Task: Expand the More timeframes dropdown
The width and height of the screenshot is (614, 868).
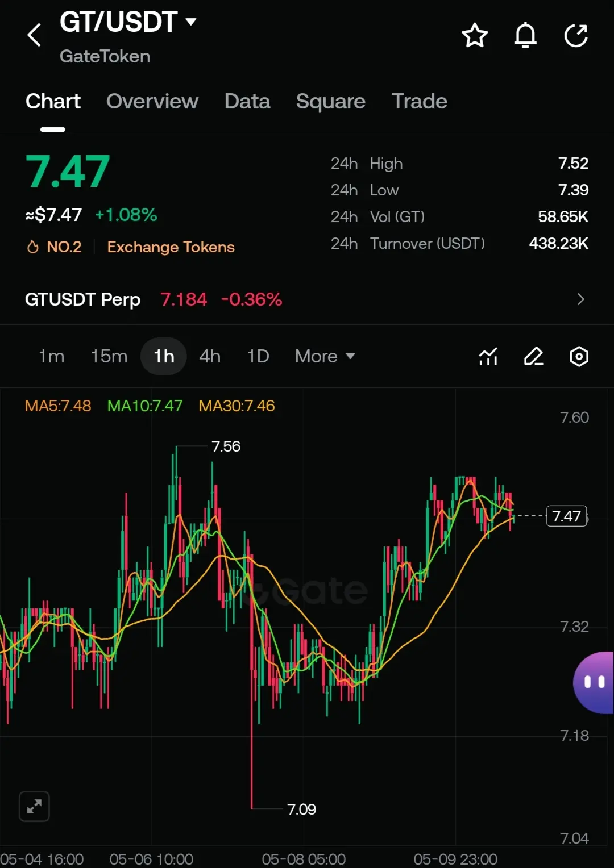Action: [325, 356]
